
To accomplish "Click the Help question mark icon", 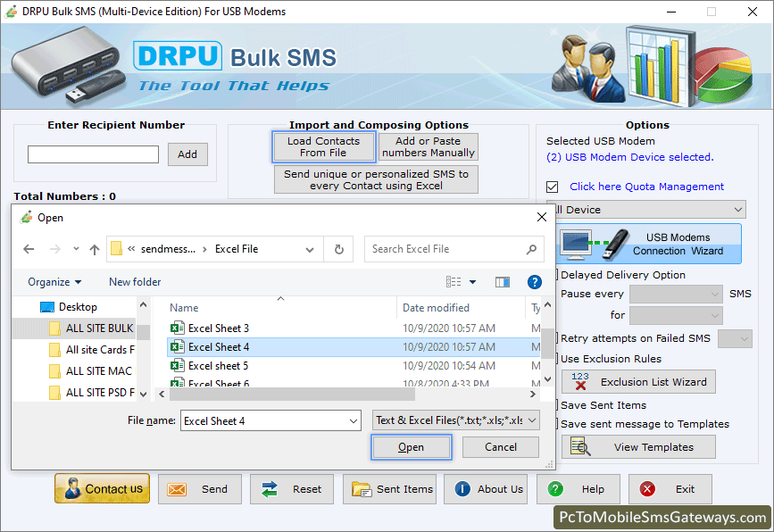I will (x=555, y=489).
